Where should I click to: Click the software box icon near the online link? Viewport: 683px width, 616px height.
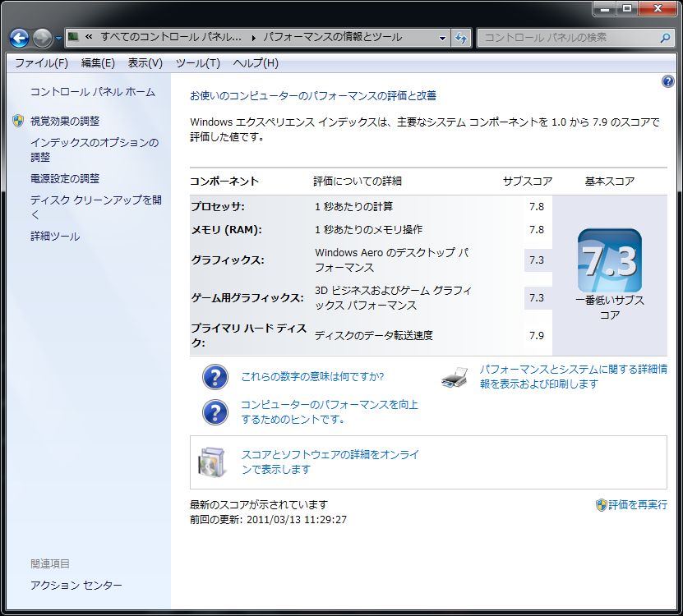(212, 462)
